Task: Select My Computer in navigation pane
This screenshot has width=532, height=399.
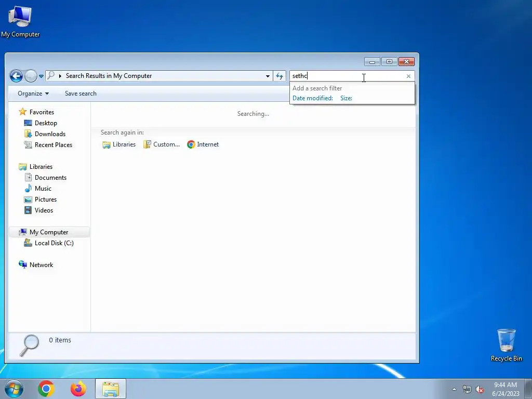Action: (x=48, y=232)
